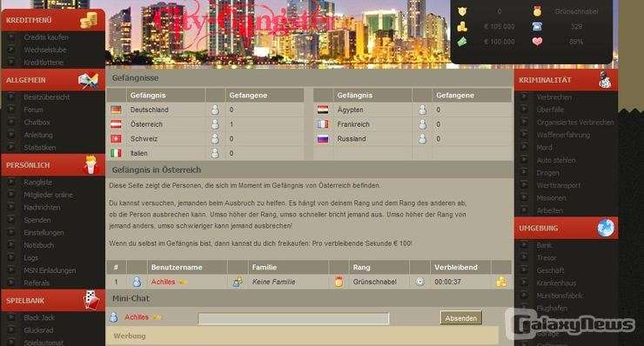Click the prisoner icon in Österreich row
The height and width of the screenshot is (346, 644).
click(x=215, y=124)
